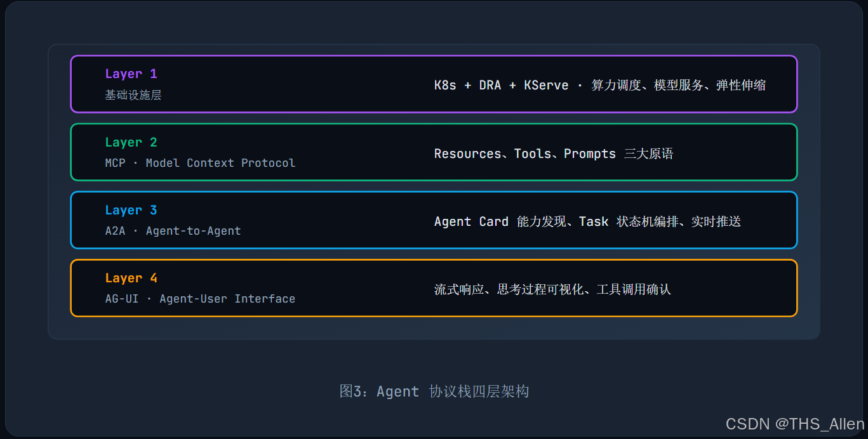
Task: Click the purple Layer 1 heading
Action: tap(131, 74)
